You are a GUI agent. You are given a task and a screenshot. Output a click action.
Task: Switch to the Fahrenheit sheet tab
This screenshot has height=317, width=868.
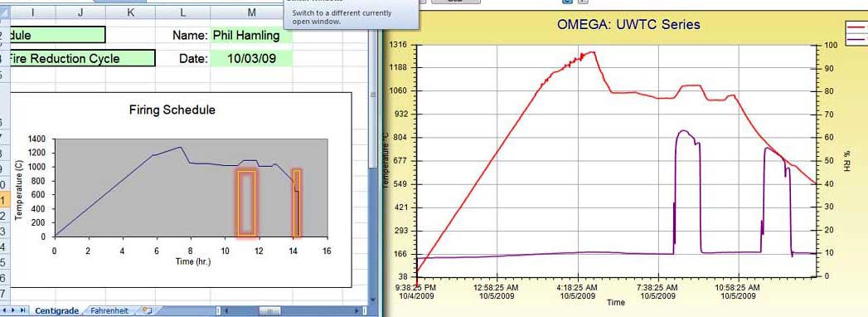(x=109, y=311)
